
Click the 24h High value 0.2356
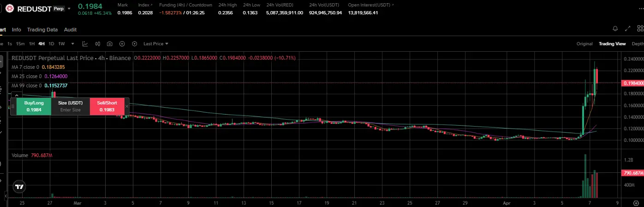[226, 12]
